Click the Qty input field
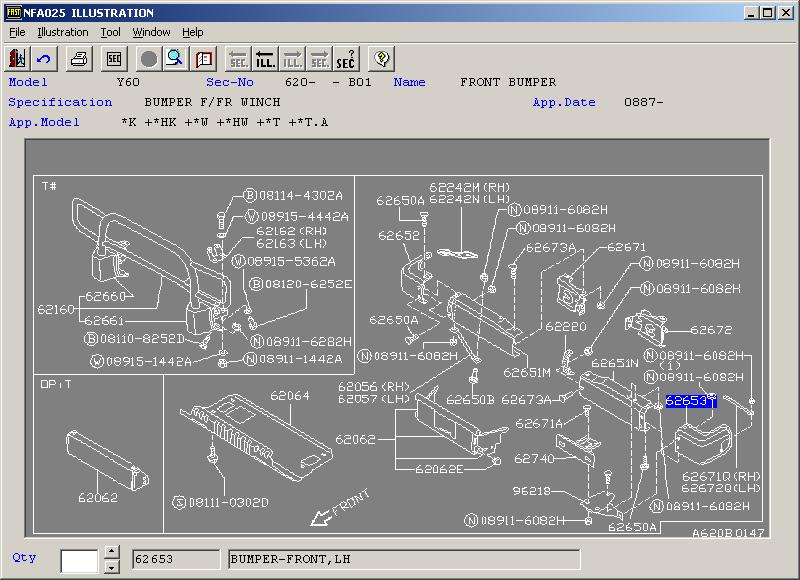The width and height of the screenshot is (800, 580). [x=79, y=560]
